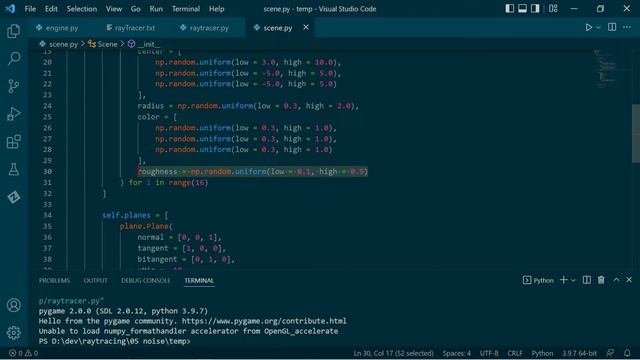Screen dimensions: 640x360
Task: Open notifications bell icon
Action: (x=627, y=353)
